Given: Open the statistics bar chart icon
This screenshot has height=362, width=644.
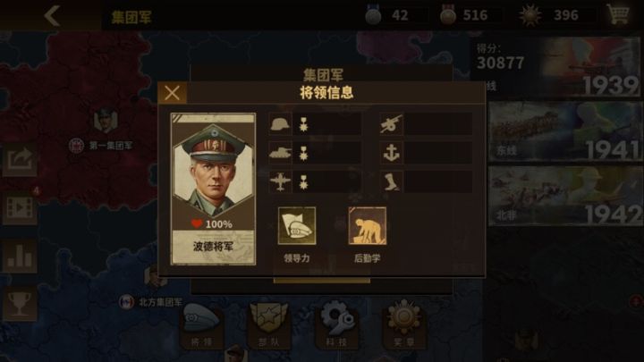Looking at the screenshot, I should click(20, 257).
